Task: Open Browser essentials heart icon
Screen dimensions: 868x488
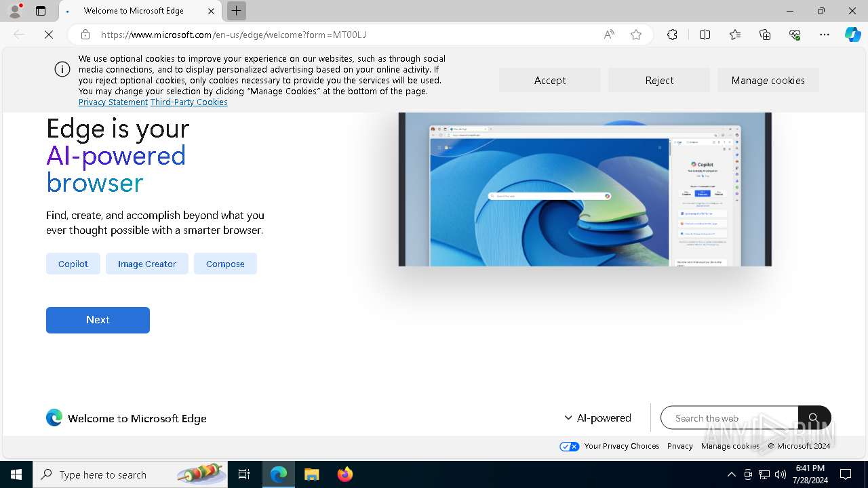Action: [795, 35]
